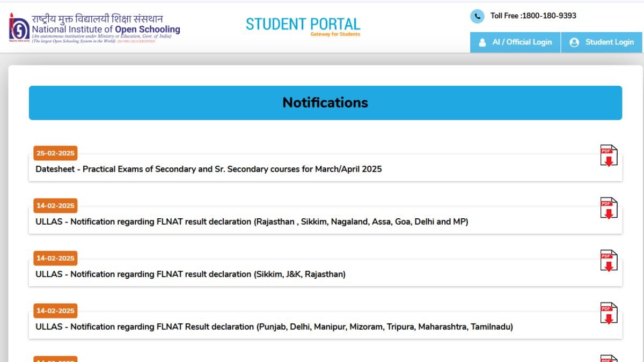Click the user icon in Student Login
This screenshot has width=644, height=362.
click(x=574, y=42)
